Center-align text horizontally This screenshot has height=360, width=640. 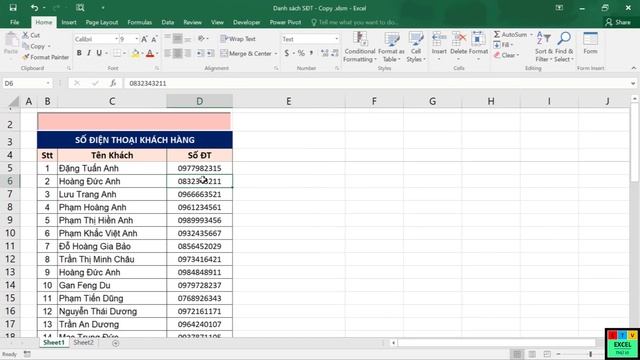(x=178, y=53)
